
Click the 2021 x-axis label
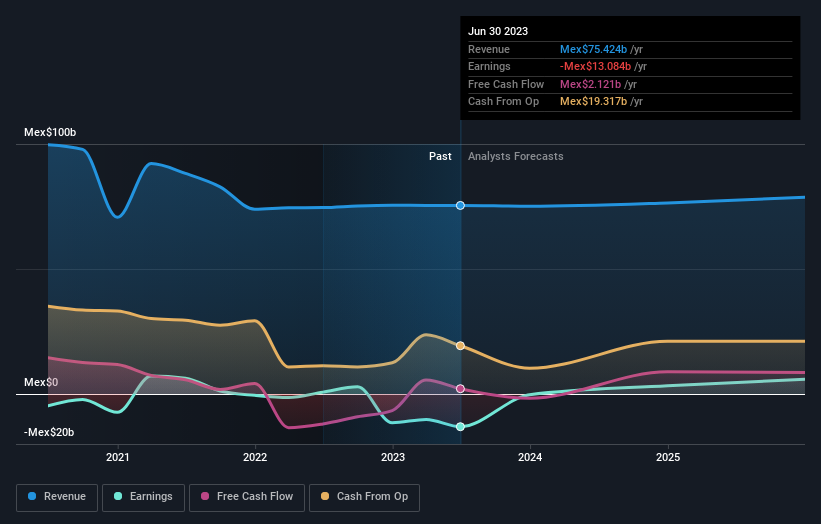[118, 457]
